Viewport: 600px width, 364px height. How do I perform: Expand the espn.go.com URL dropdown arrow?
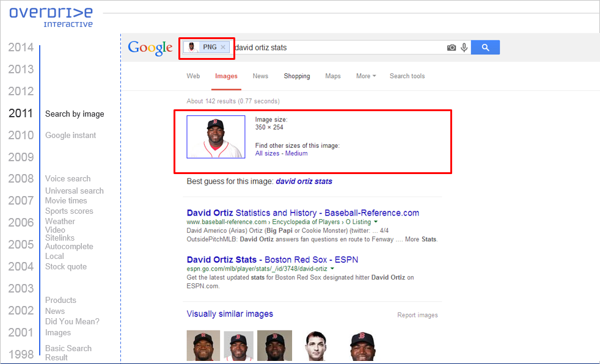pyautogui.click(x=332, y=269)
